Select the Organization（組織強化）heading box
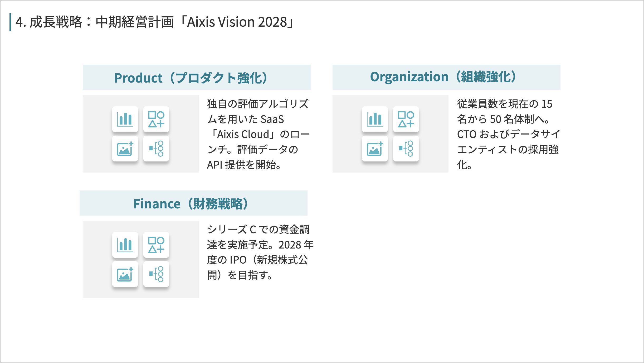Viewport: 644px width, 363px height. click(x=446, y=77)
